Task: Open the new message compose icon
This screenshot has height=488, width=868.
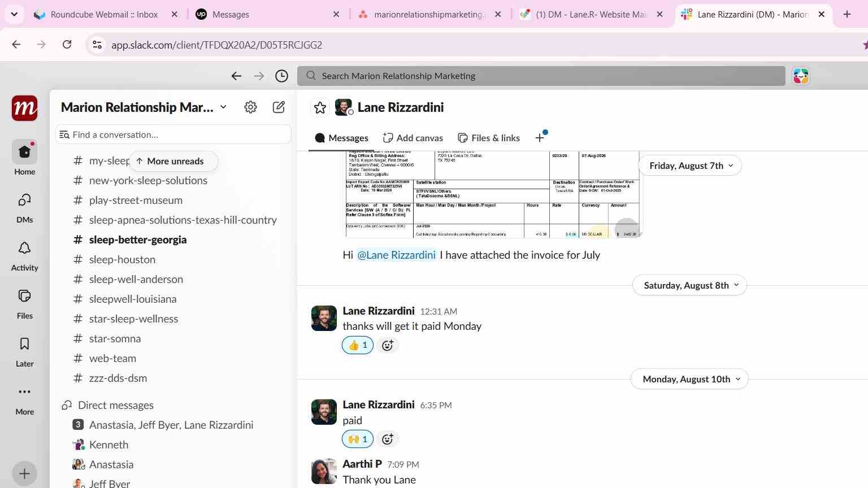Action: pyautogui.click(x=279, y=107)
